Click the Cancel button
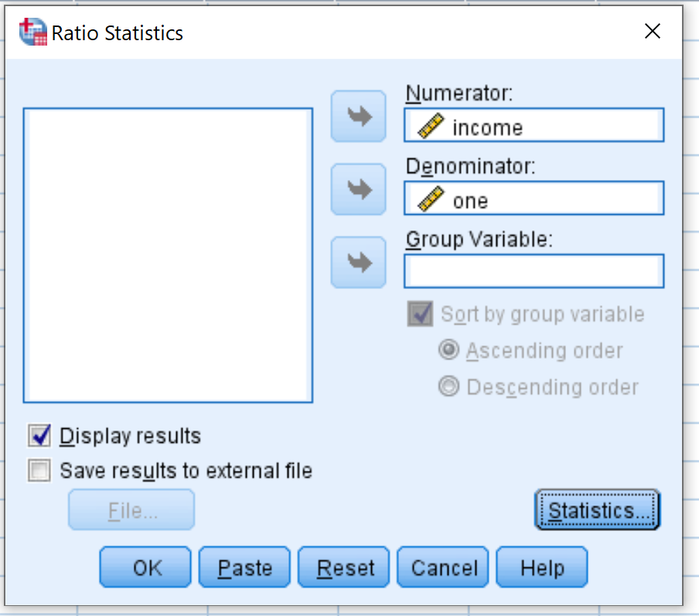Viewport: 699px width, 616px height. (x=442, y=567)
